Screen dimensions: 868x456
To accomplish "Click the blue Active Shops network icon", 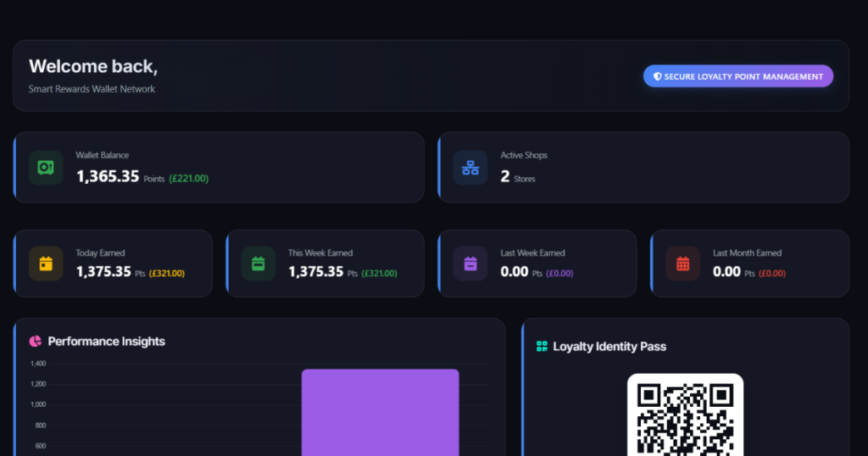I will pos(470,167).
